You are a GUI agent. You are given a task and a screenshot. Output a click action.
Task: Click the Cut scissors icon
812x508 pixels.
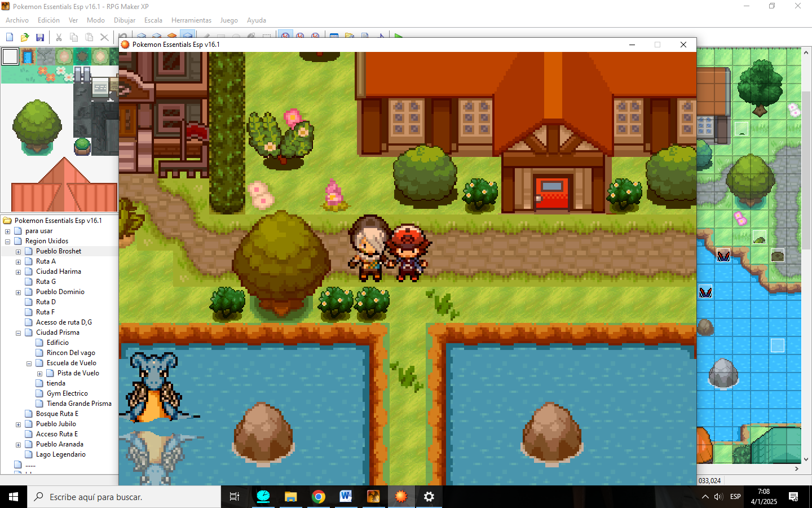(59, 37)
